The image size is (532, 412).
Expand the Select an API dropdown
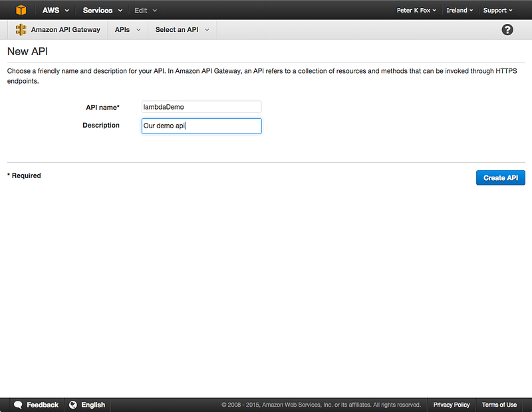click(182, 30)
